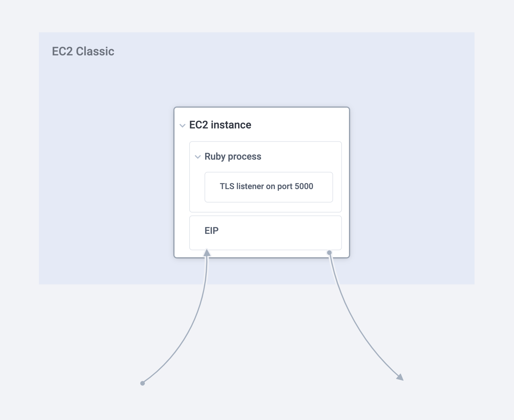This screenshot has height=420, width=514.
Task: Click the EC2 Classic group title
Action: pos(83,51)
